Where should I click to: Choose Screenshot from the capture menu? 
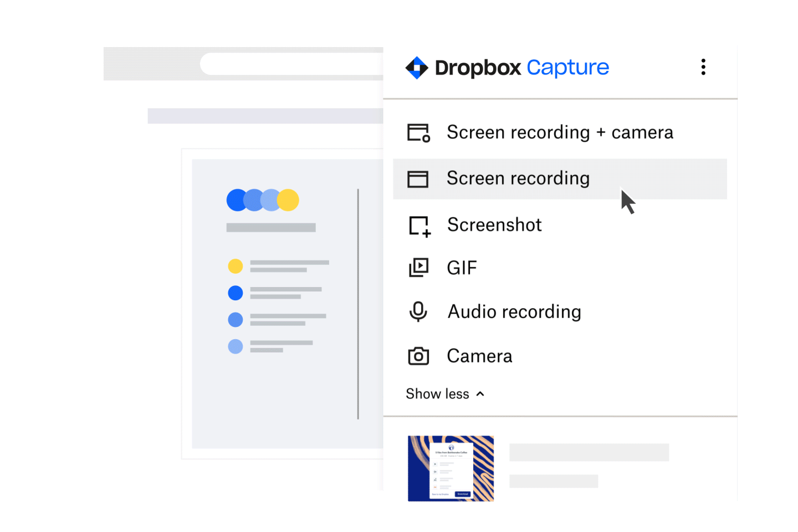[494, 225]
